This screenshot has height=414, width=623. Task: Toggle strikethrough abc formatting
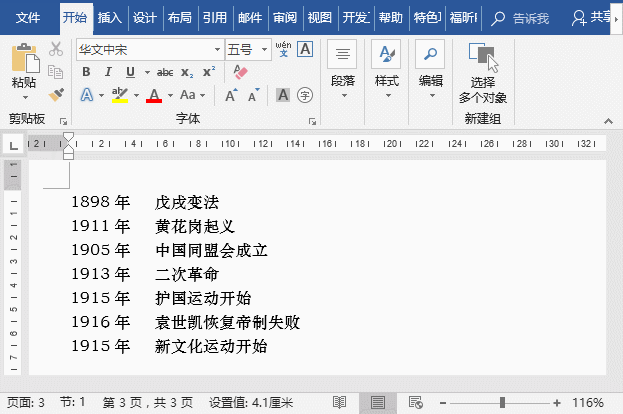[165, 72]
